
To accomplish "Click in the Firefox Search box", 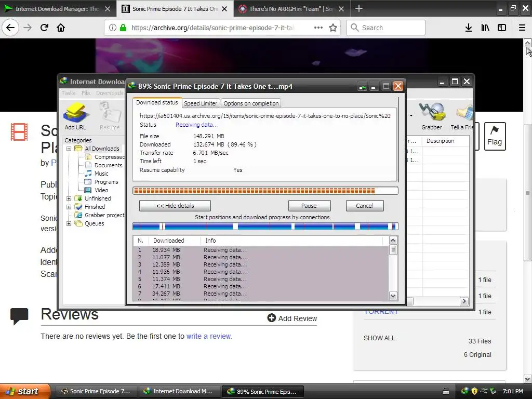I will click(386, 28).
